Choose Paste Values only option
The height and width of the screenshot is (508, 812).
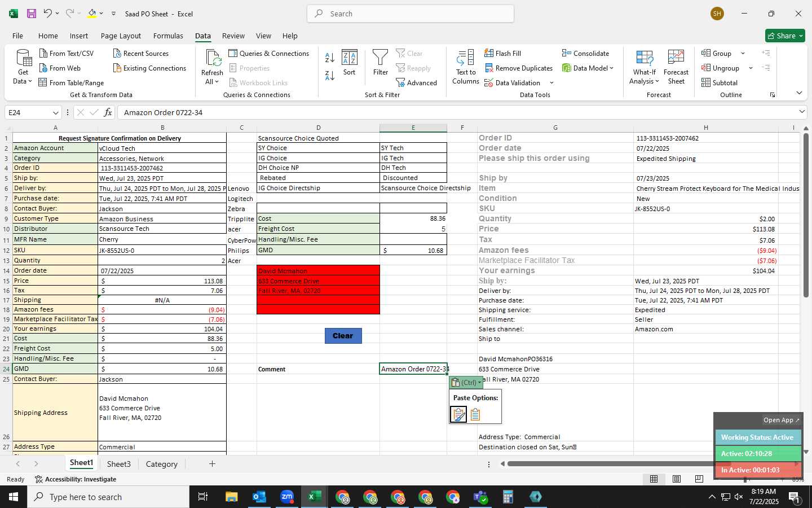tap(475, 414)
